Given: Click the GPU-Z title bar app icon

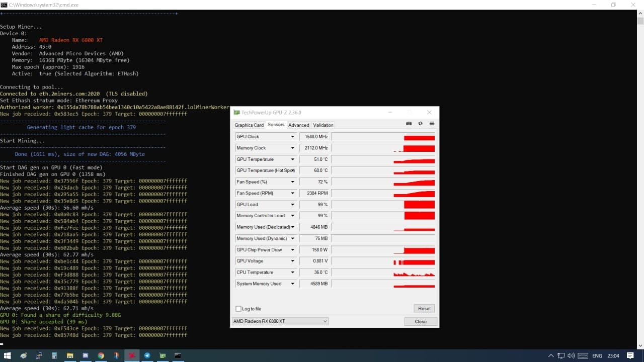Looking at the screenshot, I should pyautogui.click(x=236, y=113).
